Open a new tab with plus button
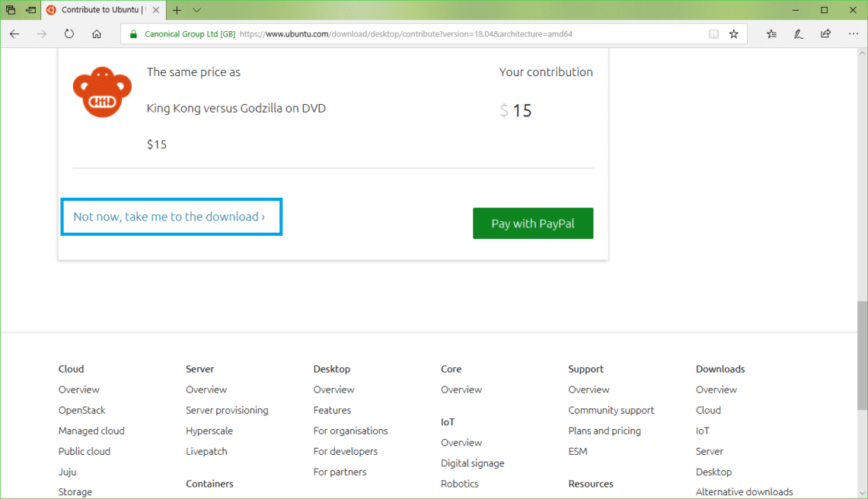868x499 pixels. (177, 11)
